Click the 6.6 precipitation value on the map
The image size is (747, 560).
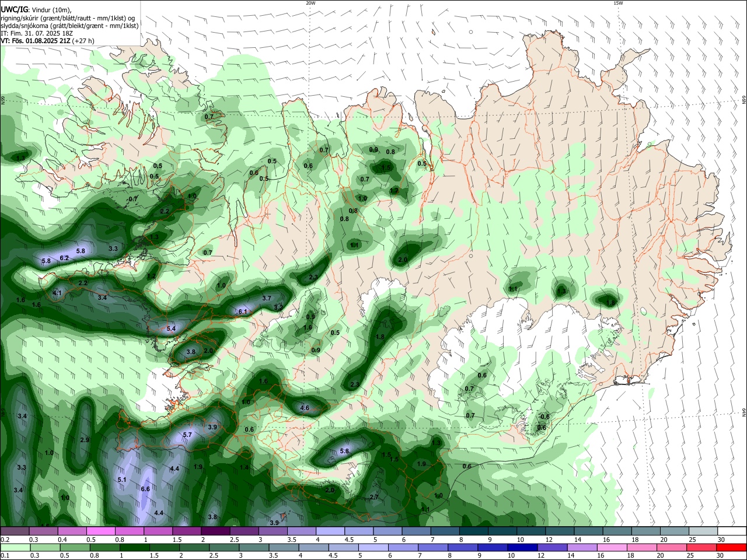tap(145, 489)
